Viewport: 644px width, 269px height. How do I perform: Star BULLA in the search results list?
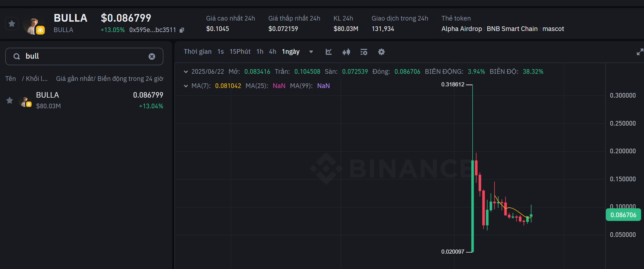(x=10, y=101)
